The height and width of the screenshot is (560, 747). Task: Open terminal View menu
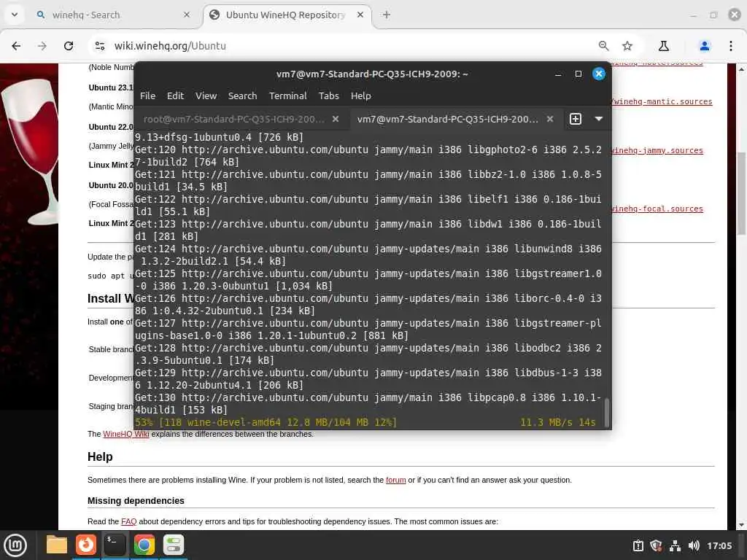click(206, 96)
